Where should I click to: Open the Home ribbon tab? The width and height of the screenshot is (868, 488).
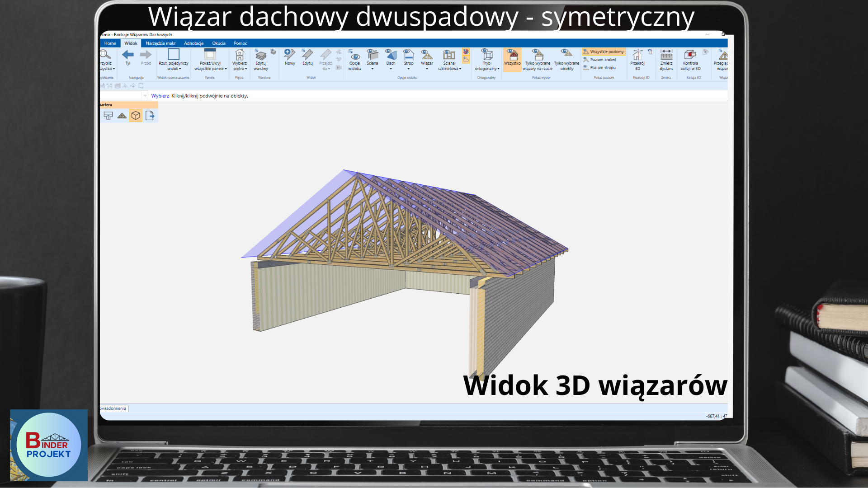point(110,43)
